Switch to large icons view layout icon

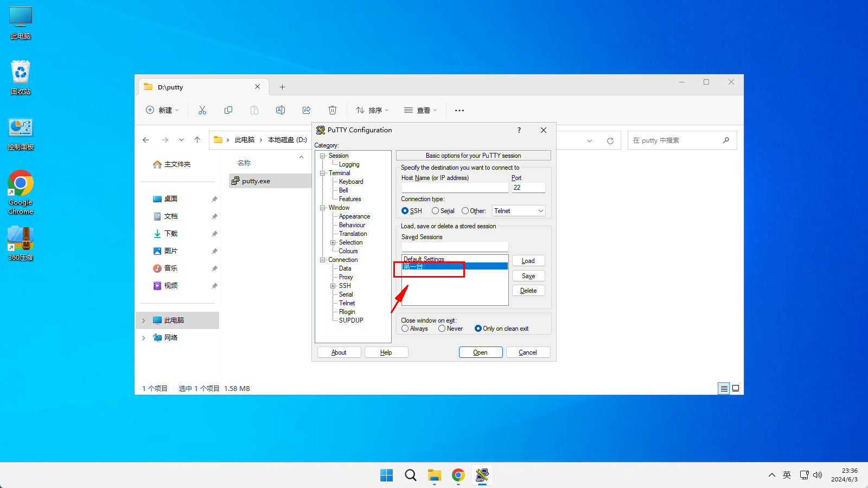coord(736,388)
